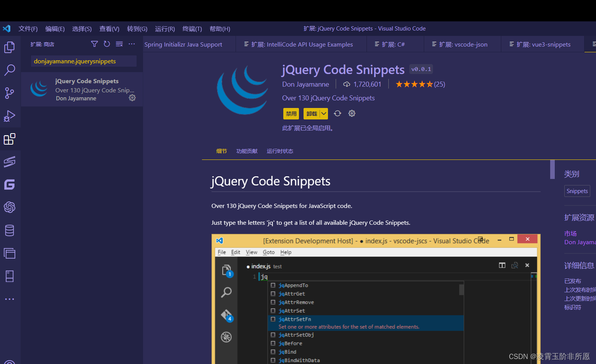This screenshot has height=364, width=596.
Task: Open the Search view in activity bar
Action: click(x=10, y=70)
